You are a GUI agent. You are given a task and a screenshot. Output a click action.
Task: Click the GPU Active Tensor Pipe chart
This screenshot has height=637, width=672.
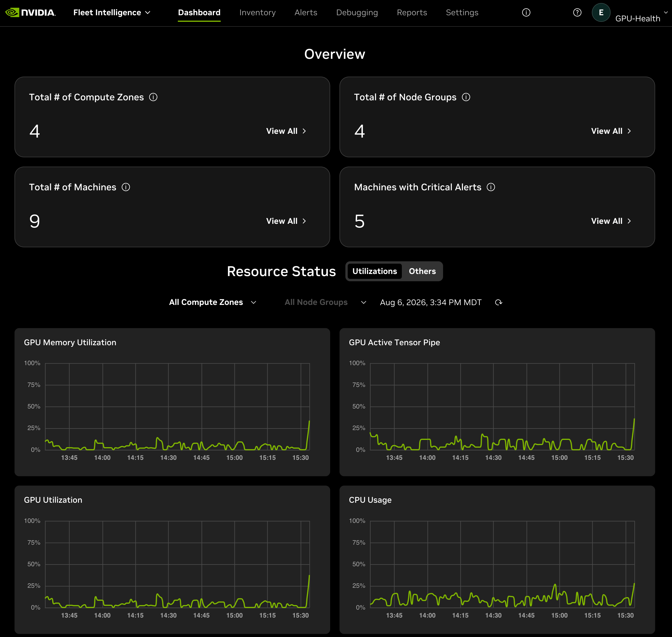(497, 402)
